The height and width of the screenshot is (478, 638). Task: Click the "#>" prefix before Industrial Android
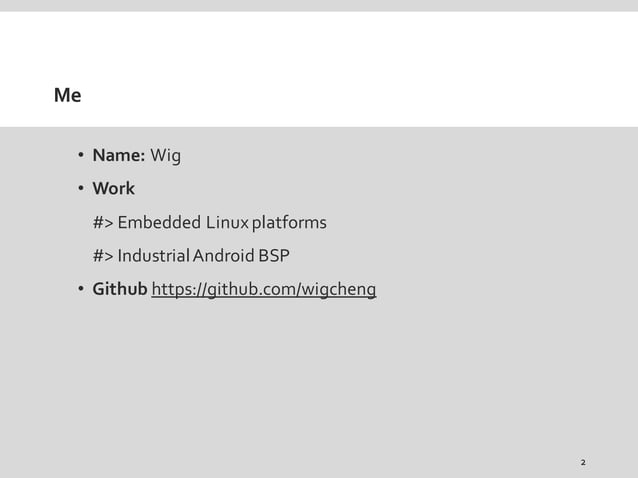[x=103, y=256]
